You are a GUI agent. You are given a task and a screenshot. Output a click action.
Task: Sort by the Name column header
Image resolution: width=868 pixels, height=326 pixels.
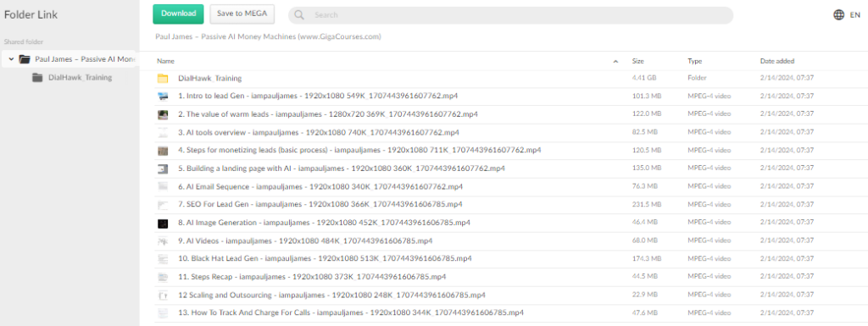[165, 61]
